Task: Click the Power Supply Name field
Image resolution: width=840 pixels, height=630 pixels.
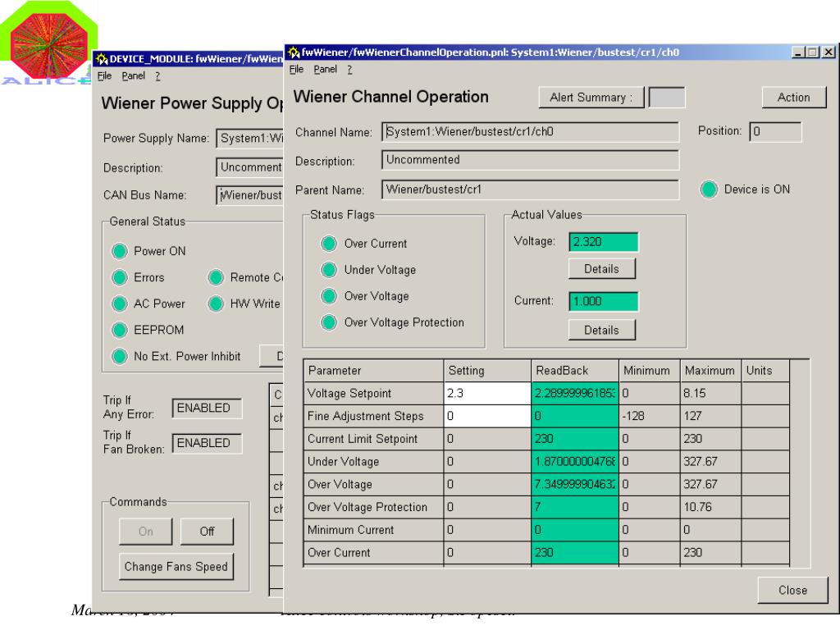Action: point(249,138)
